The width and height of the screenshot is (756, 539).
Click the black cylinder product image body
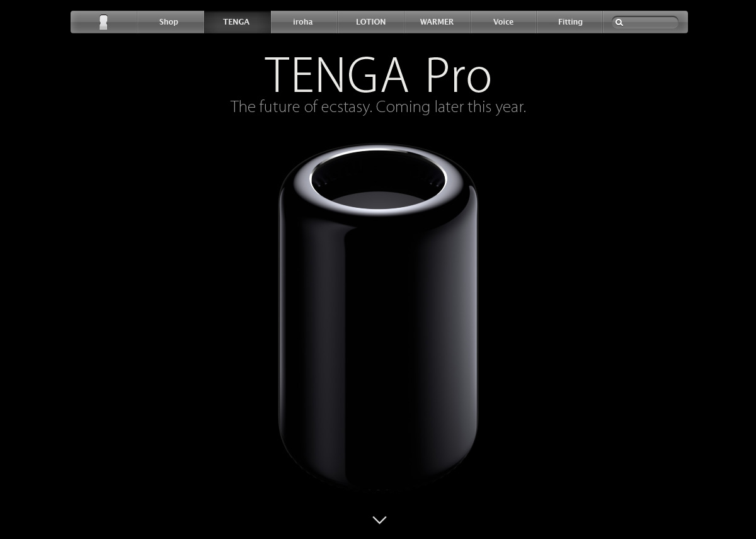(378, 327)
